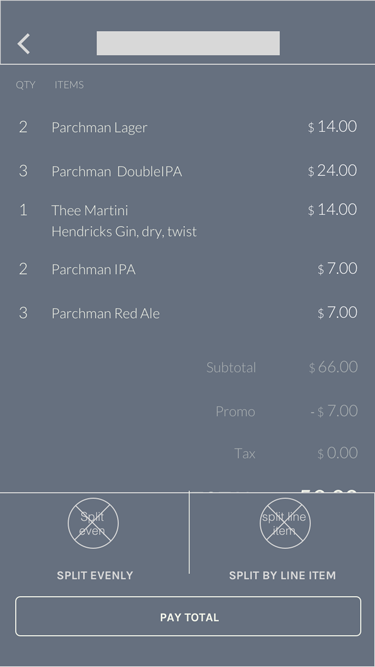Tap the $24.00 price of DoubleIPA

point(332,171)
